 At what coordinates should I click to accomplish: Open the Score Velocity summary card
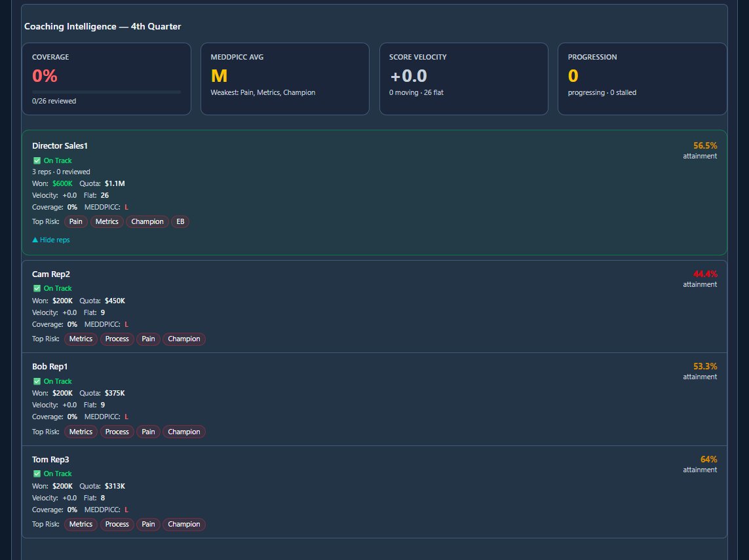click(x=463, y=79)
